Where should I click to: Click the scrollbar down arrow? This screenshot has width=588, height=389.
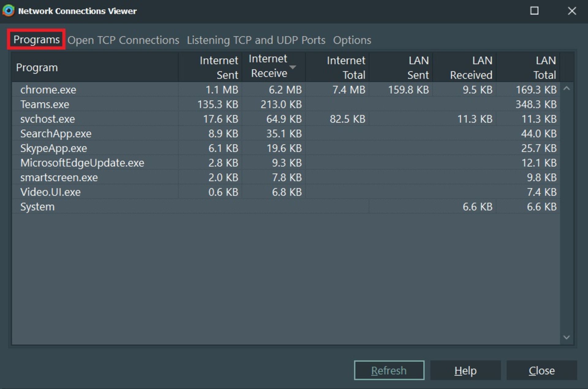click(x=567, y=337)
